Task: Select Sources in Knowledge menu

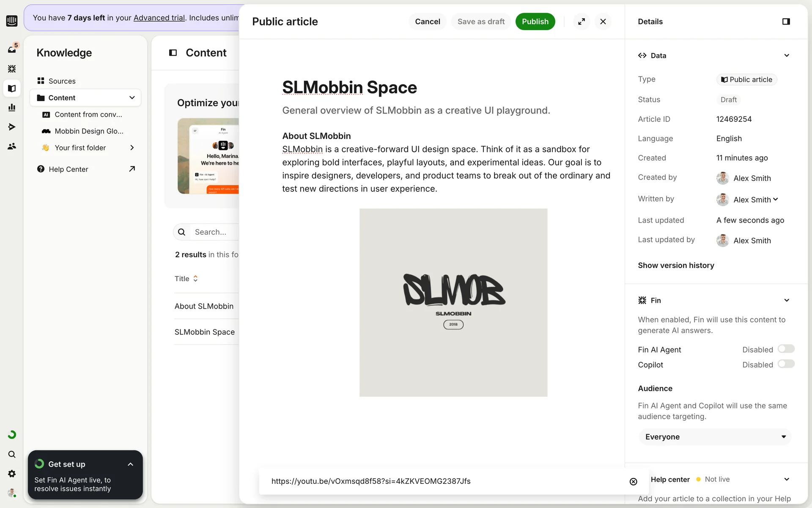Action: 62,81
